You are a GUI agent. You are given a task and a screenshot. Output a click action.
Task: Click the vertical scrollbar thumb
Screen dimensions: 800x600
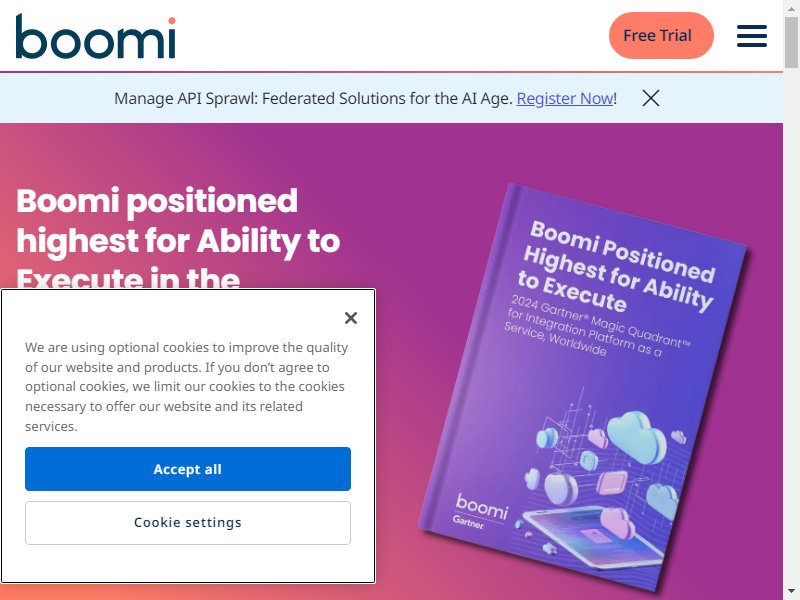coord(791,45)
